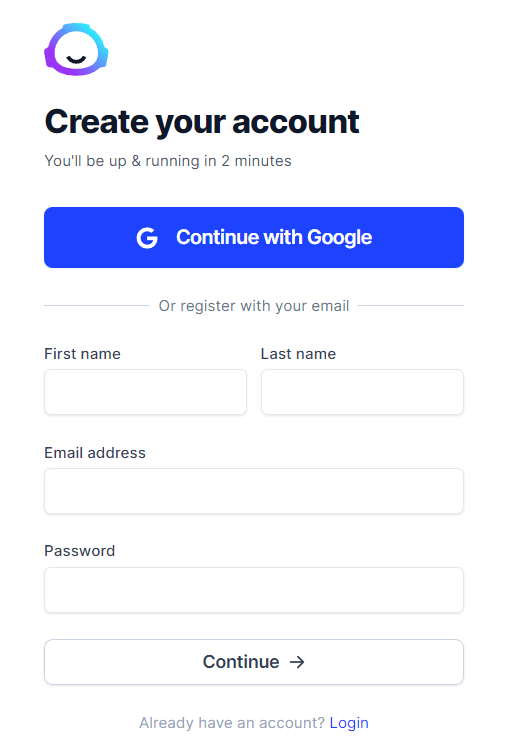Click the First name label

coord(83,353)
